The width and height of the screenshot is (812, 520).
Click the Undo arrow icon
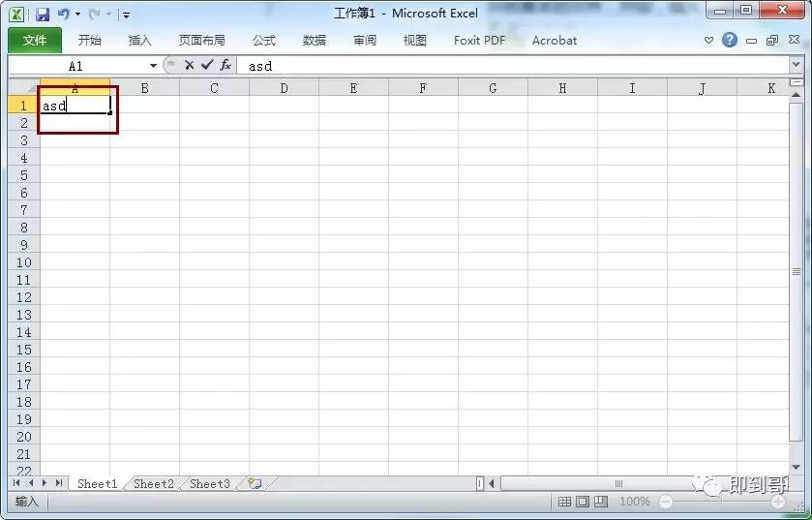pyautogui.click(x=64, y=15)
